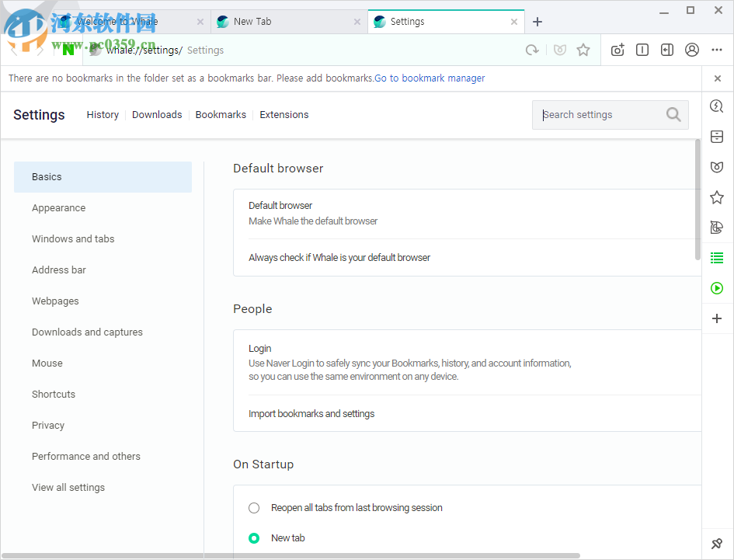This screenshot has width=734, height=560.
Task: Open Extensions from settings header
Action: click(x=284, y=115)
